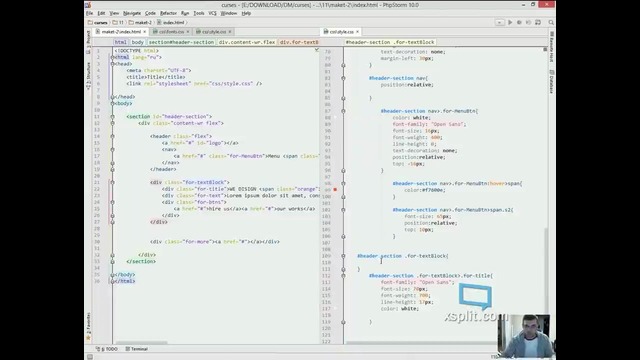Click the curses folder in navigation bar
The image size is (640, 360).
pos(98,22)
